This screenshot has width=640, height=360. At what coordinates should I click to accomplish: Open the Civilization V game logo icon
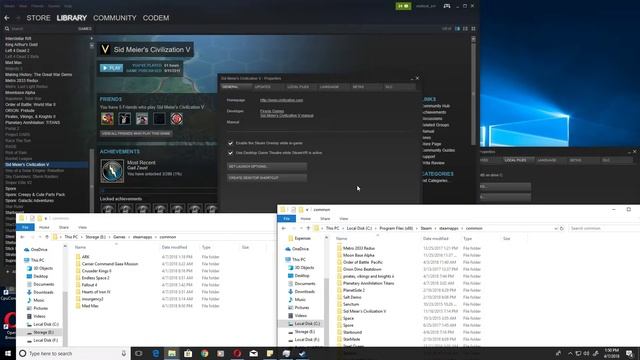[x=105, y=49]
